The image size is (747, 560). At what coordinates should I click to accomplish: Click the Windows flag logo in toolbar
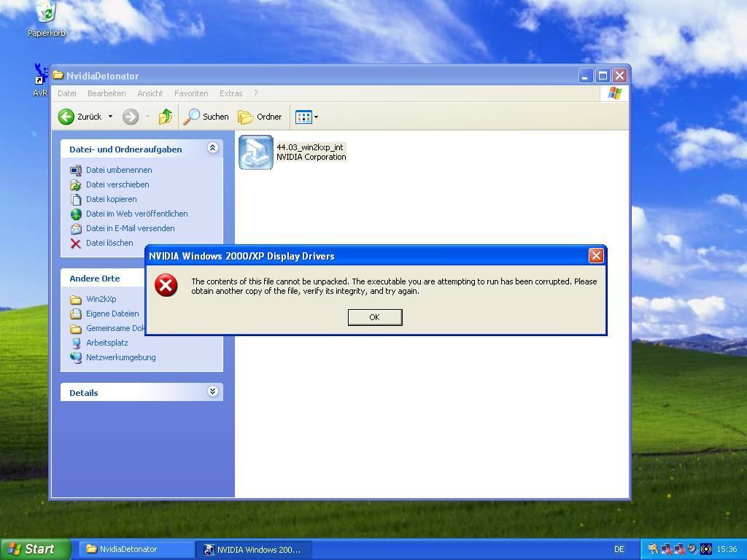(x=614, y=93)
